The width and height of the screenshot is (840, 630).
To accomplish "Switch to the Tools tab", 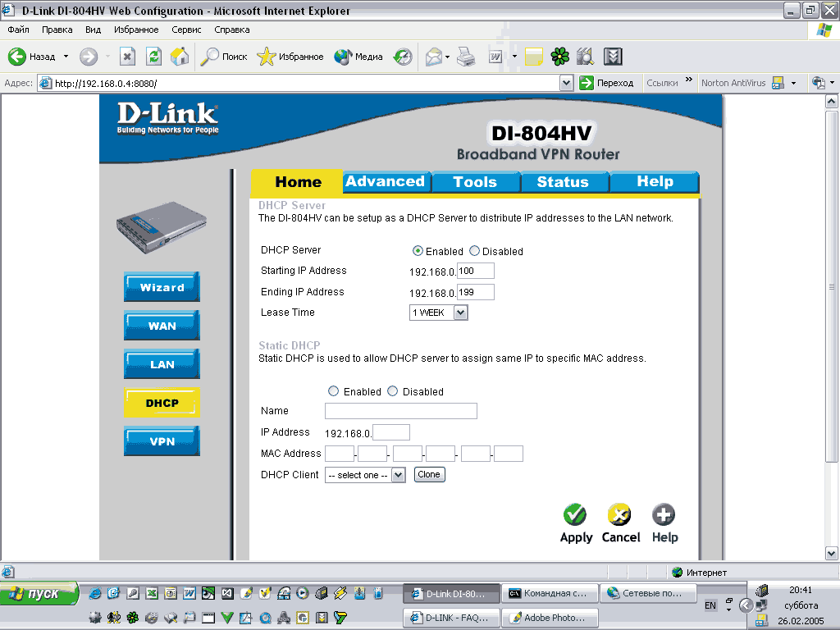I will pyautogui.click(x=475, y=181).
